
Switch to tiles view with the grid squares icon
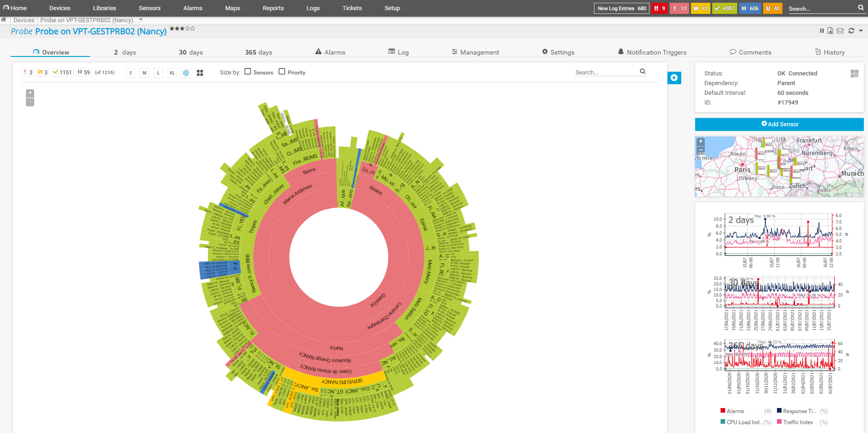click(200, 73)
